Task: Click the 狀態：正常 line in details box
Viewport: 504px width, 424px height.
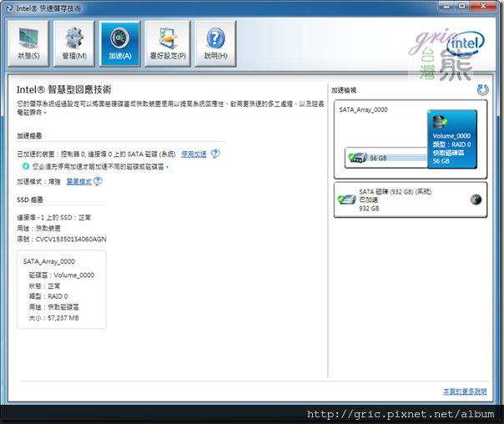Action: click(x=44, y=285)
